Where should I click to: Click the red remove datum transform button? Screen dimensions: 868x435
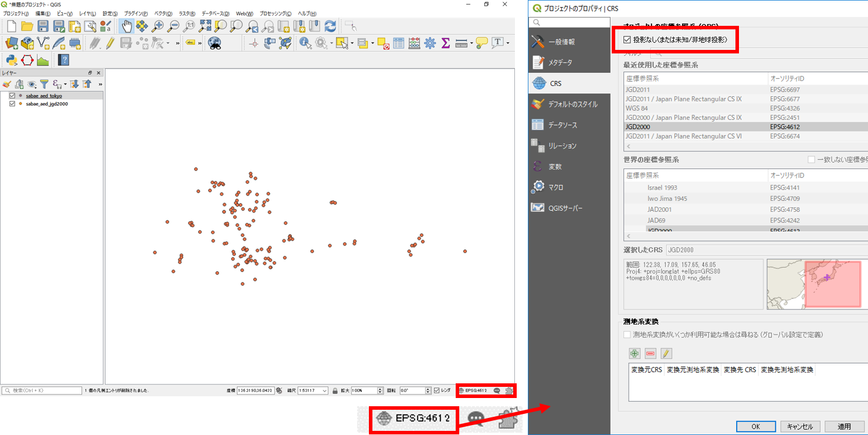click(650, 353)
